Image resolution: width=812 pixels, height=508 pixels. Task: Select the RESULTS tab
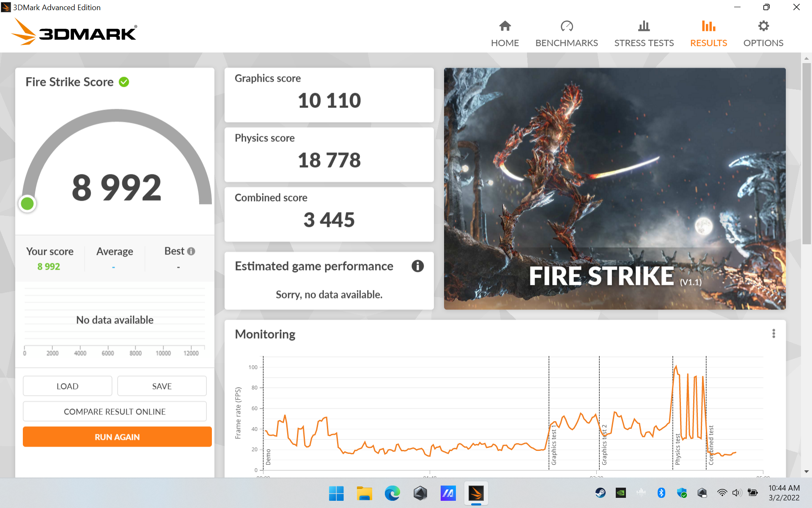point(708,34)
